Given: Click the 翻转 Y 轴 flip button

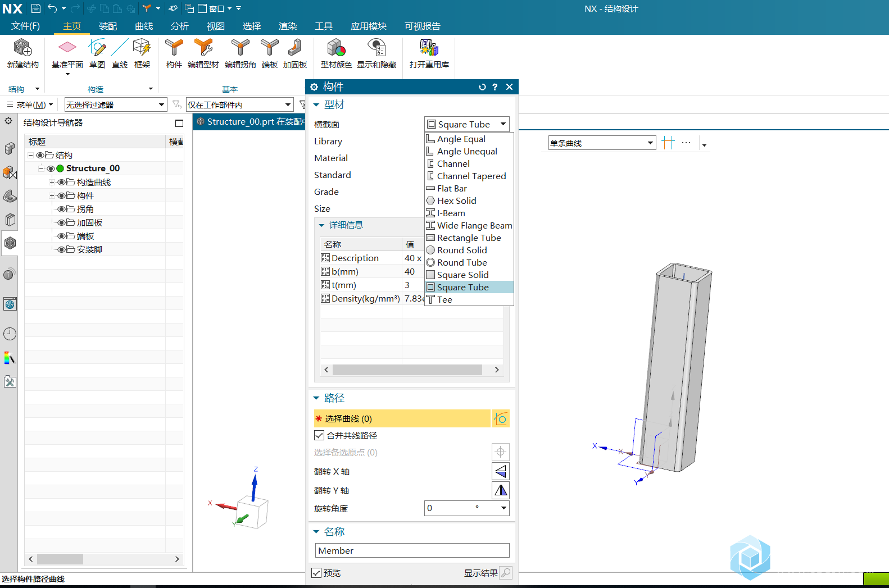Looking at the screenshot, I should pyautogui.click(x=501, y=490).
